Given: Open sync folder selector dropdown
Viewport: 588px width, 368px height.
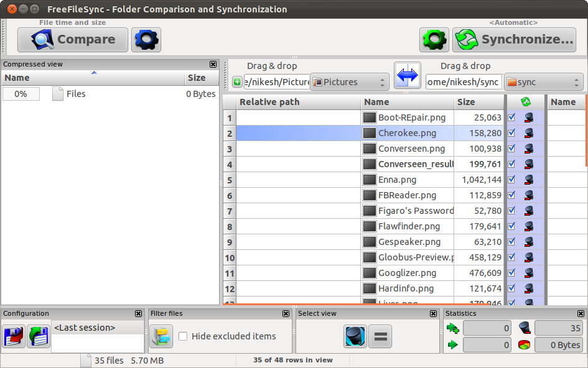Looking at the screenshot, I should point(543,82).
